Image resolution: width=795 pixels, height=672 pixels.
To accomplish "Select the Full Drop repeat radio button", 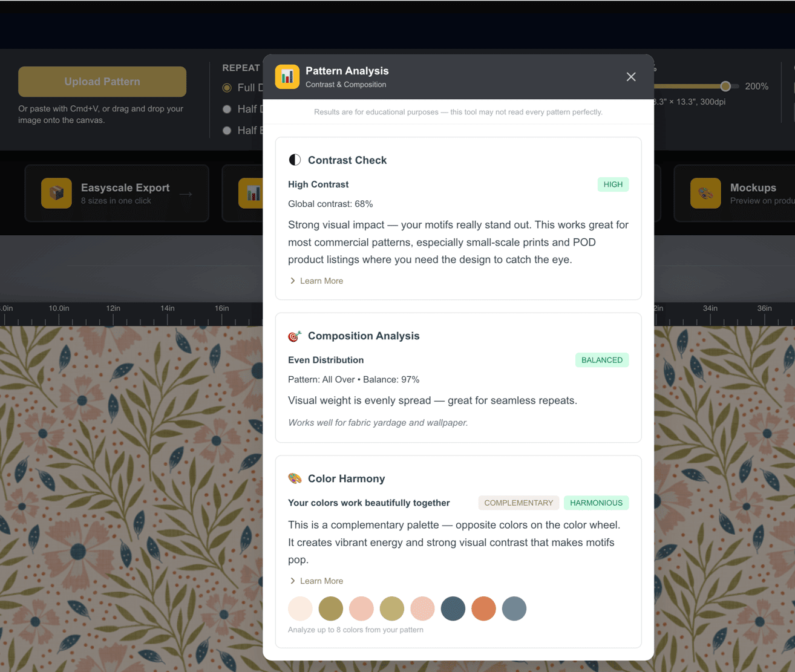I will click(x=227, y=88).
